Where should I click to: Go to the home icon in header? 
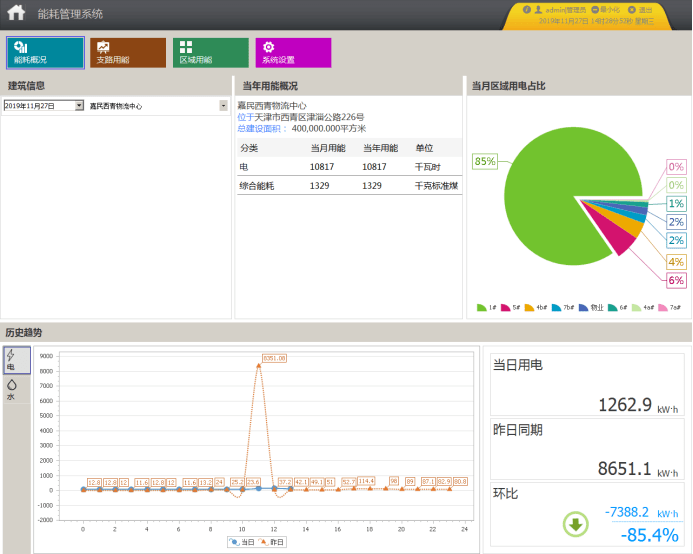[x=16, y=12]
